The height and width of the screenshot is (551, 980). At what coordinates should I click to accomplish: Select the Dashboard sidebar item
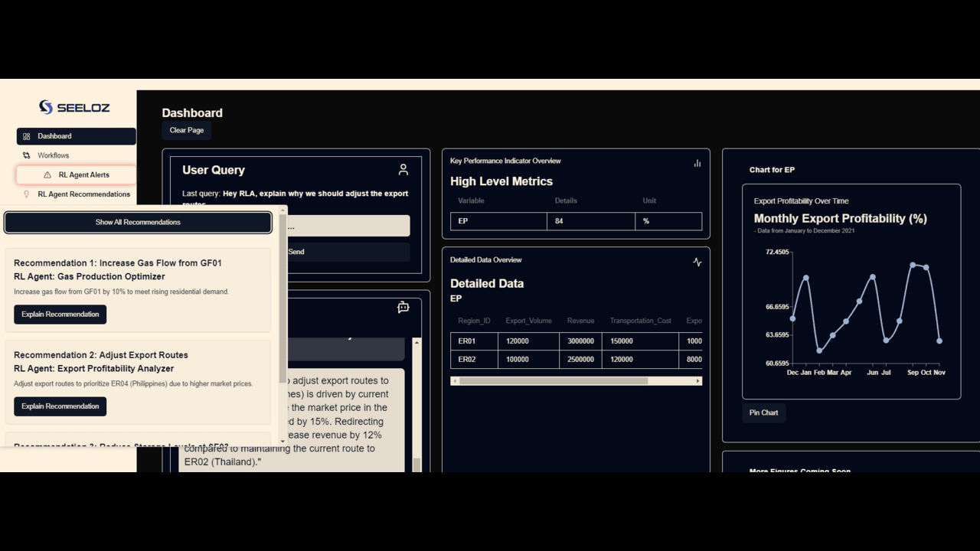(77, 136)
